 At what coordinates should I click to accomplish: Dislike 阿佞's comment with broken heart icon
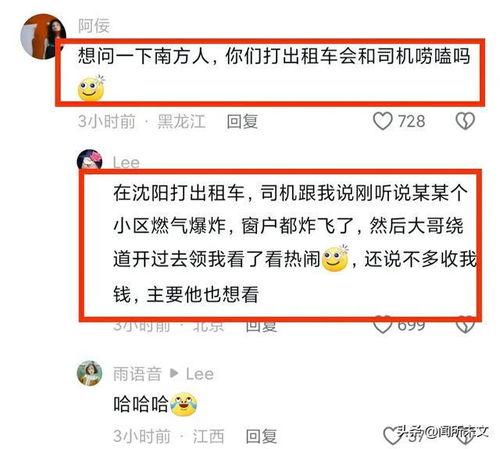coord(465,121)
